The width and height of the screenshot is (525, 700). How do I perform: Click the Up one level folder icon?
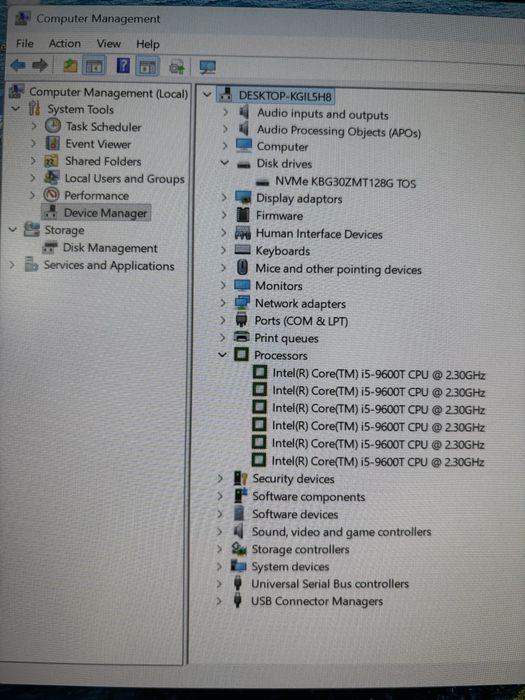pos(70,66)
